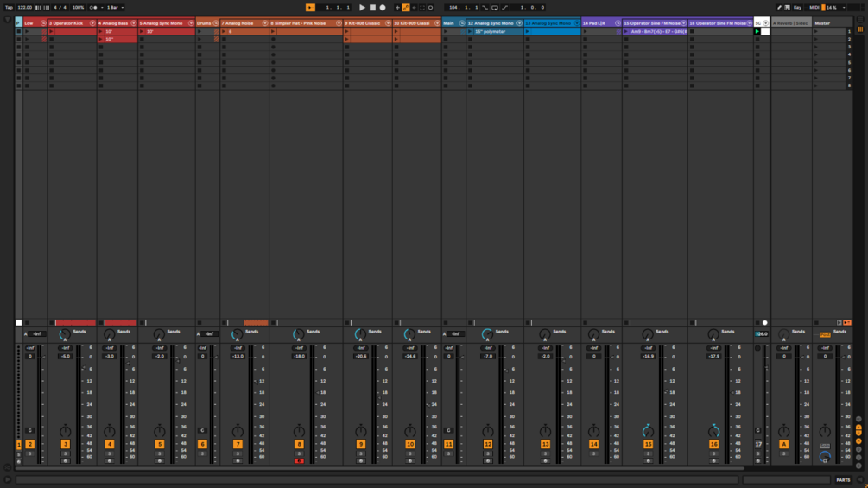
Task: Fold the Main group track
Action: [462, 23]
